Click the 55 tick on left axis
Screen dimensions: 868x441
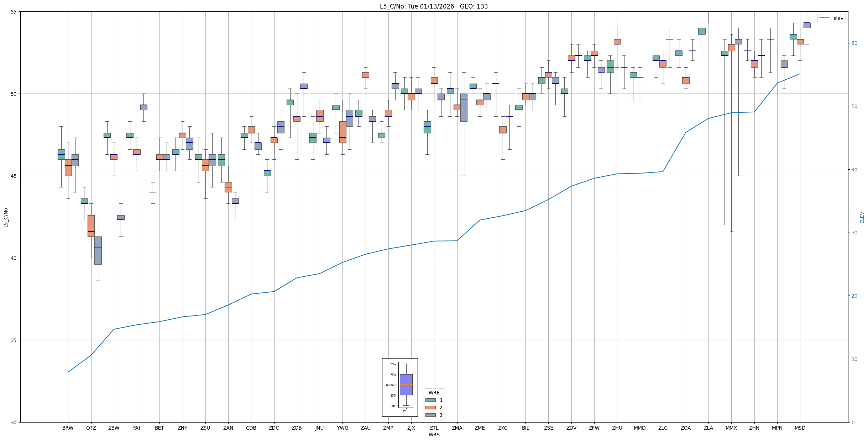pyautogui.click(x=14, y=12)
